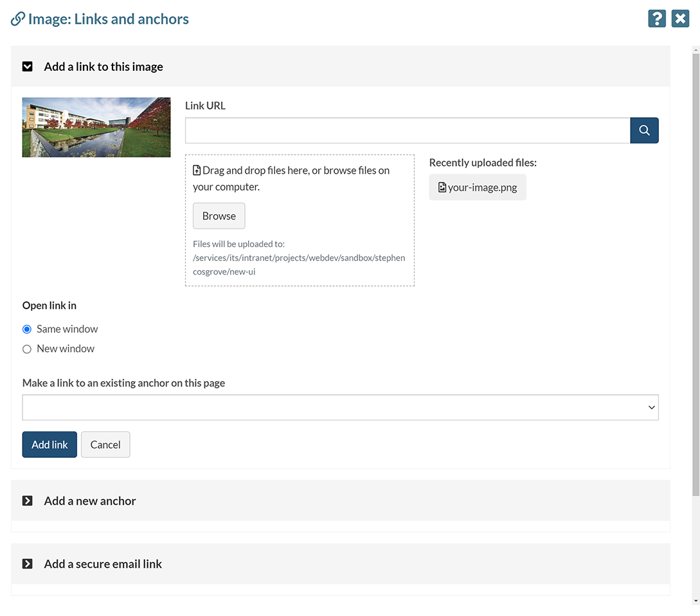The width and height of the screenshot is (700, 616).
Task: Click the campus image thumbnail
Action: (96, 127)
